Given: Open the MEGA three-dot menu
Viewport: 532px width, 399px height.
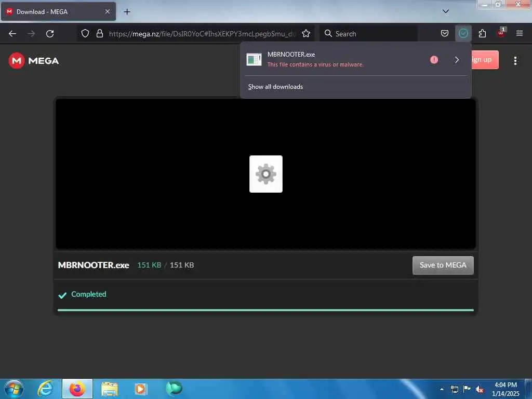Looking at the screenshot, I should pos(515,61).
